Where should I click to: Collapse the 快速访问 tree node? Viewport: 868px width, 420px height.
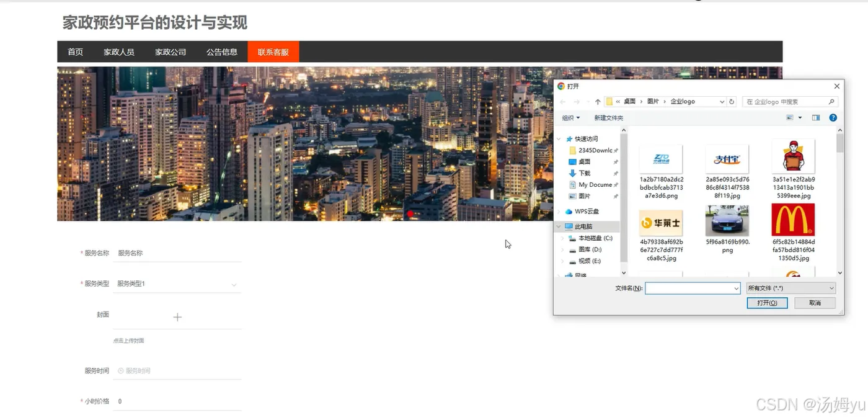[559, 139]
